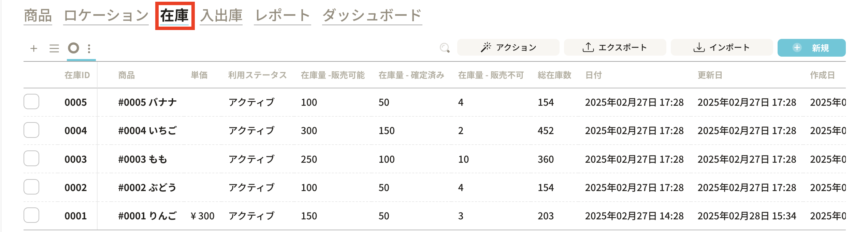
Task: Click the 新規 create button
Action: (811, 48)
